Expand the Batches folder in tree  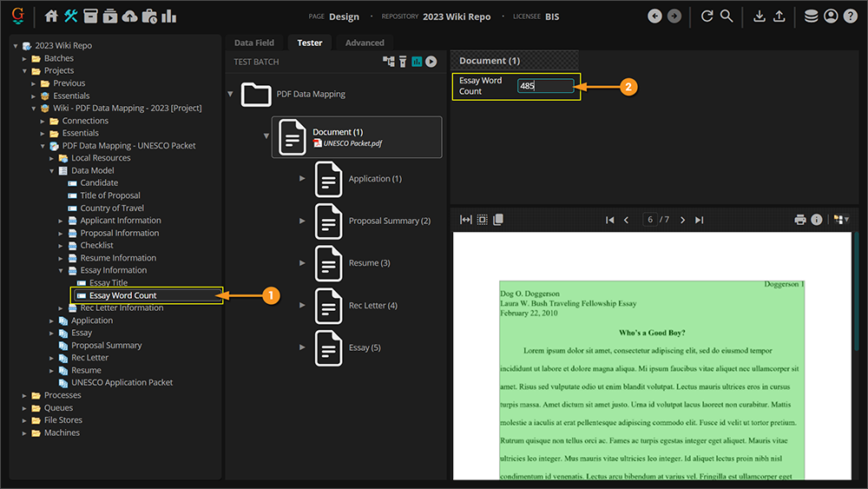pos(25,58)
